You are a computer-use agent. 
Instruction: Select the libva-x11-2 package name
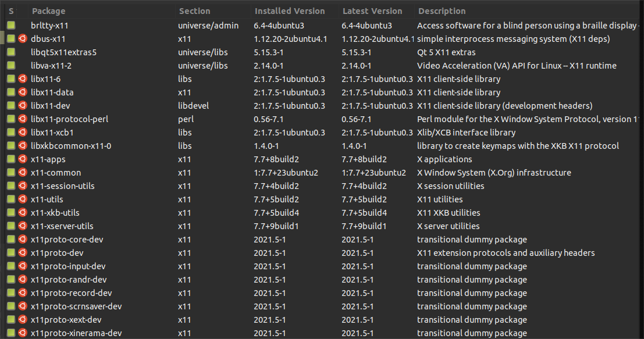click(x=51, y=66)
